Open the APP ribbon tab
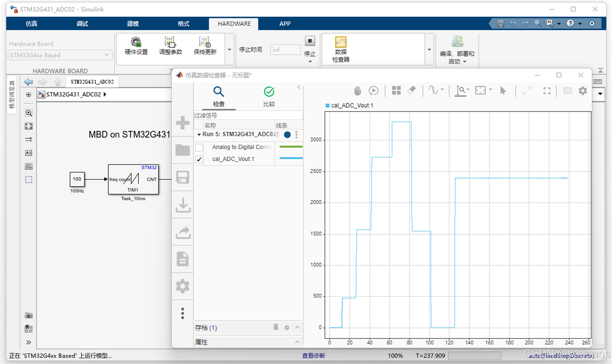This screenshot has height=364, width=612. (x=285, y=24)
